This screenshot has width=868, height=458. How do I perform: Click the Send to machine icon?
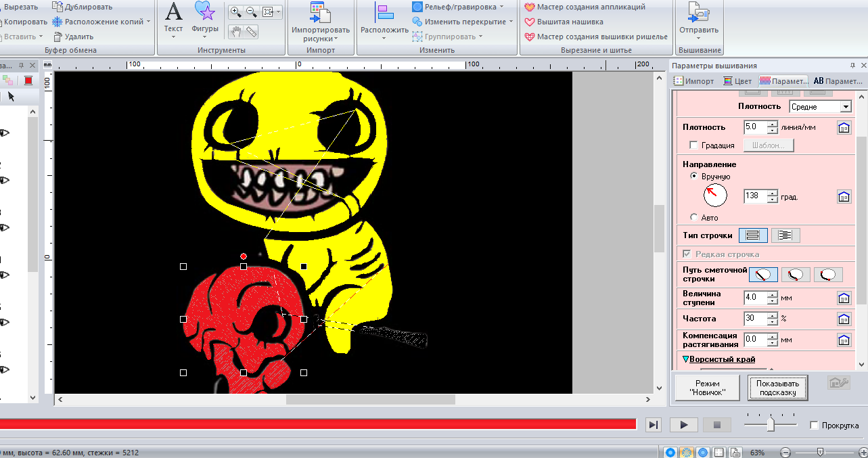click(698, 12)
